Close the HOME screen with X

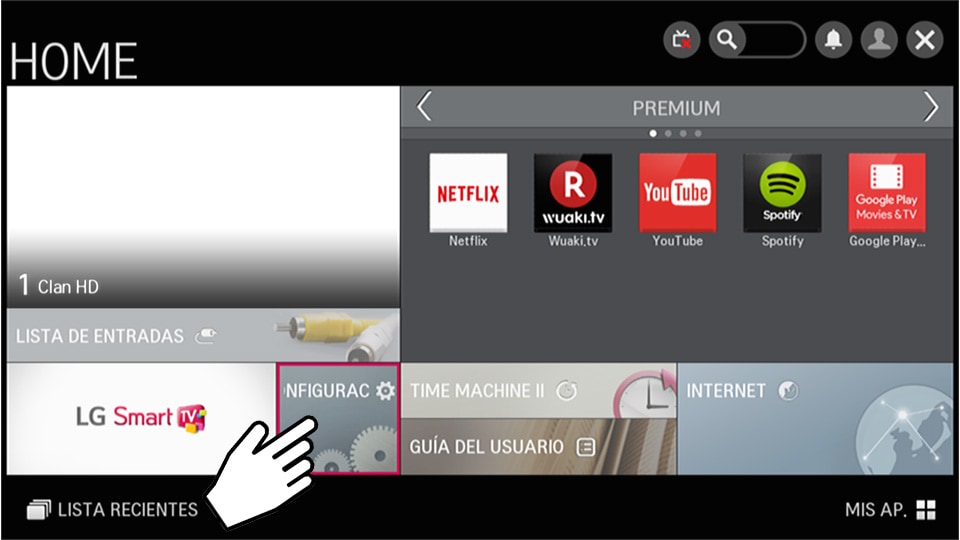(x=924, y=40)
